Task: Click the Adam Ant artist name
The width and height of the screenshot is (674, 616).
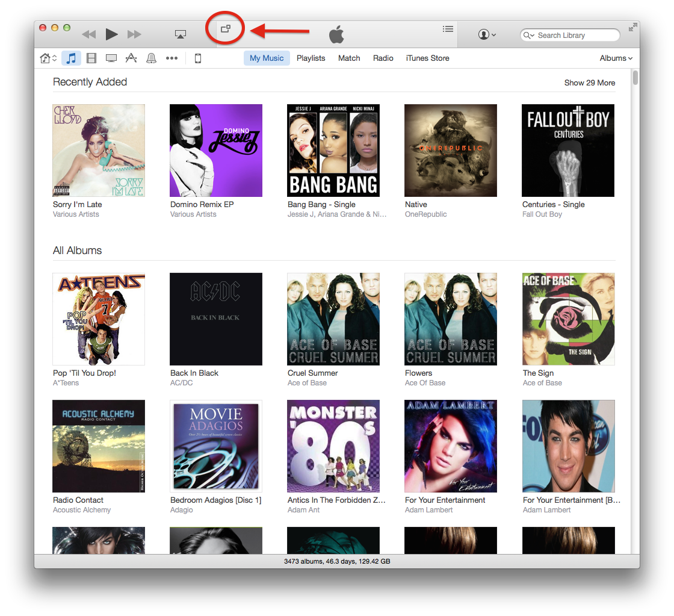Action: (x=303, y=510)
